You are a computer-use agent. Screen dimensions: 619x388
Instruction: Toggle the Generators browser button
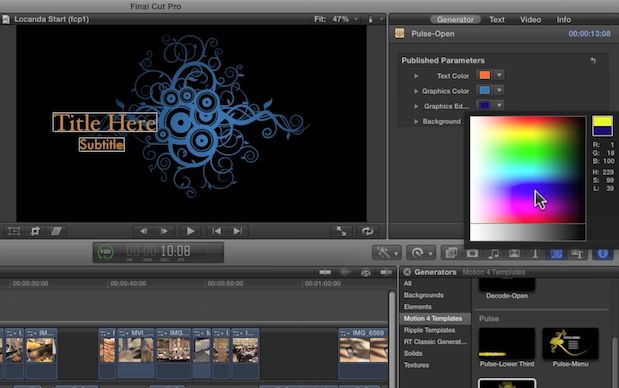point(556,253)
